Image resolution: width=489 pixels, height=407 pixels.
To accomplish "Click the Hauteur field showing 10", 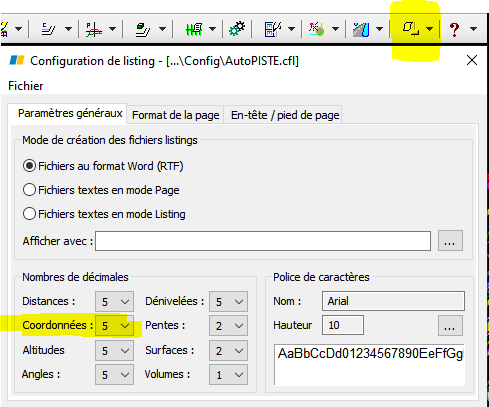I will coord(343,325).
